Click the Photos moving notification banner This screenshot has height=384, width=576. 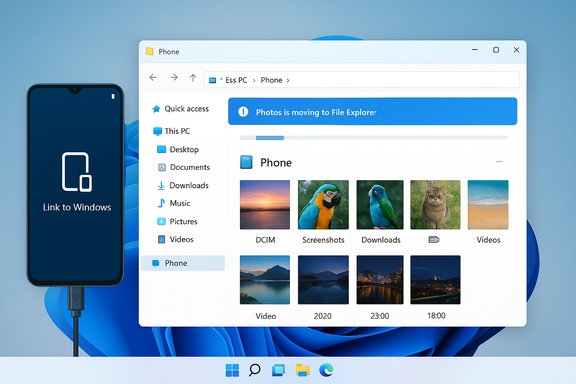pos(372,111)
